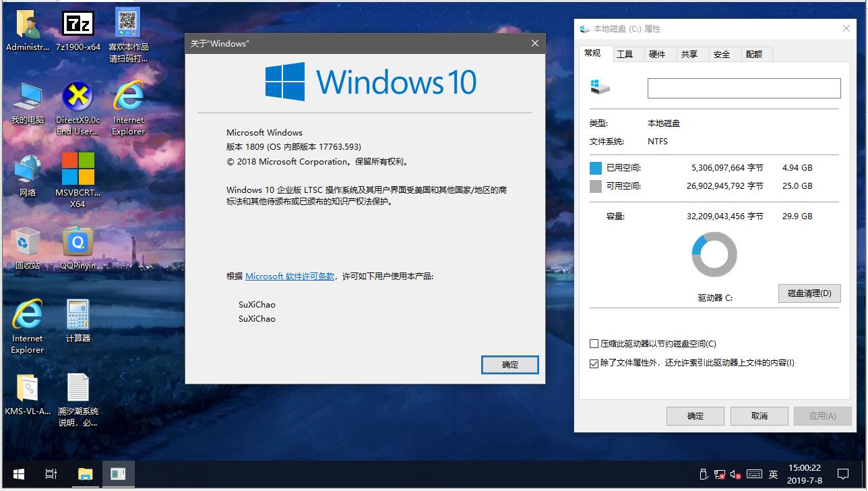
Task: Open the action center notification icon
Action: point(842,474)
